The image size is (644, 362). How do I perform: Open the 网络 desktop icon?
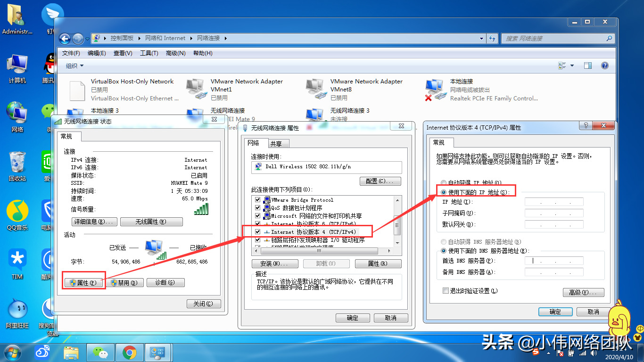[x=17, y=117]
